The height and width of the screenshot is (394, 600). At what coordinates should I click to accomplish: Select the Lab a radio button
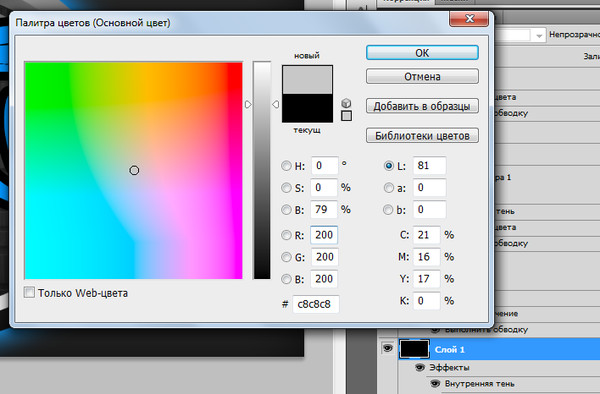coord(388,188)
